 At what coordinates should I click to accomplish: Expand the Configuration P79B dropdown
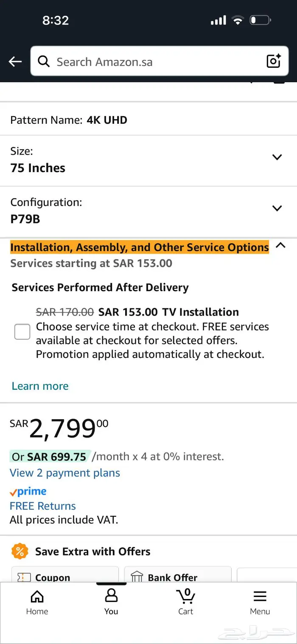(x=277, y=208)
